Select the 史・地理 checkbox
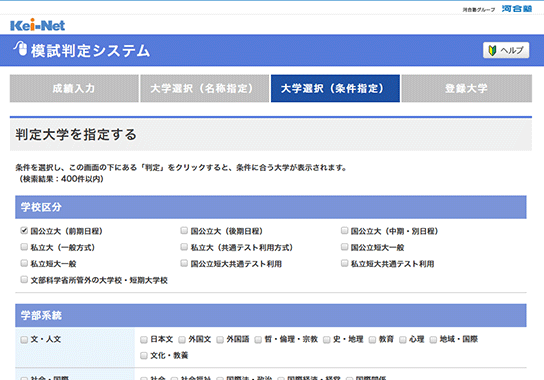 click(326, 339)
